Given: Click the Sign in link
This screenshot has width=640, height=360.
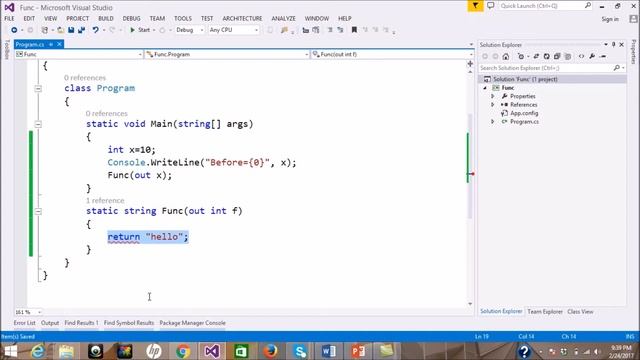Looking at the screenshot, I should [610, 19].
